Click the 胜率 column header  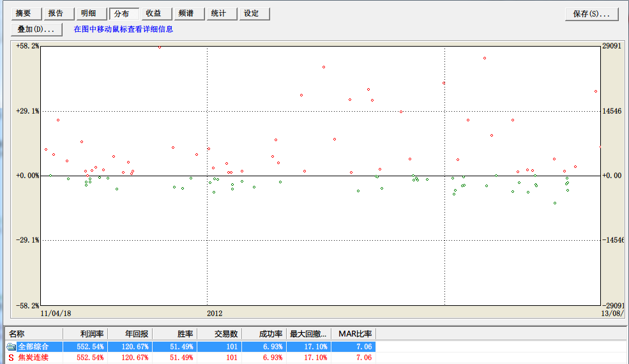click(x=175, y=334)
